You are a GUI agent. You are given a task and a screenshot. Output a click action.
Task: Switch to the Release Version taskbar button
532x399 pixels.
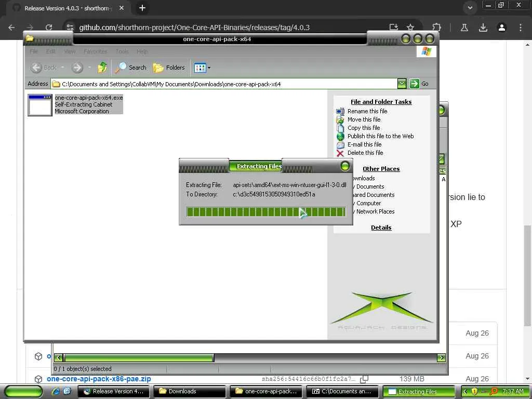114,392
